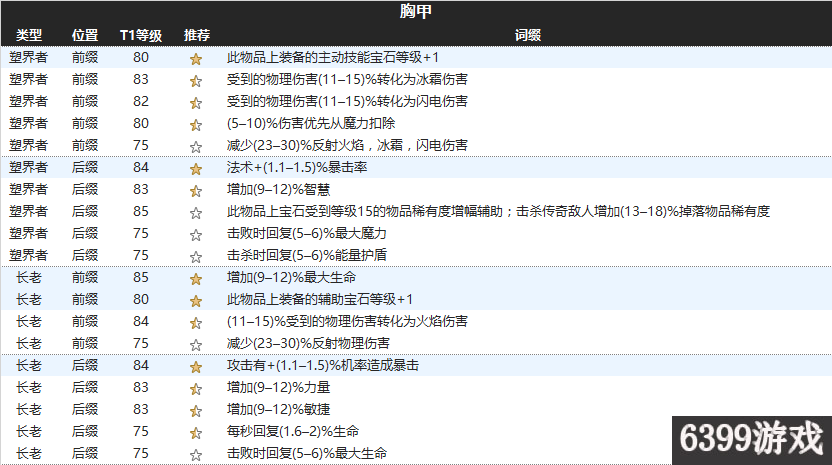Click star in 转化为闪电伤害 row
The image size is (832, 465).
pyautogui.click(x=196, y=103)
